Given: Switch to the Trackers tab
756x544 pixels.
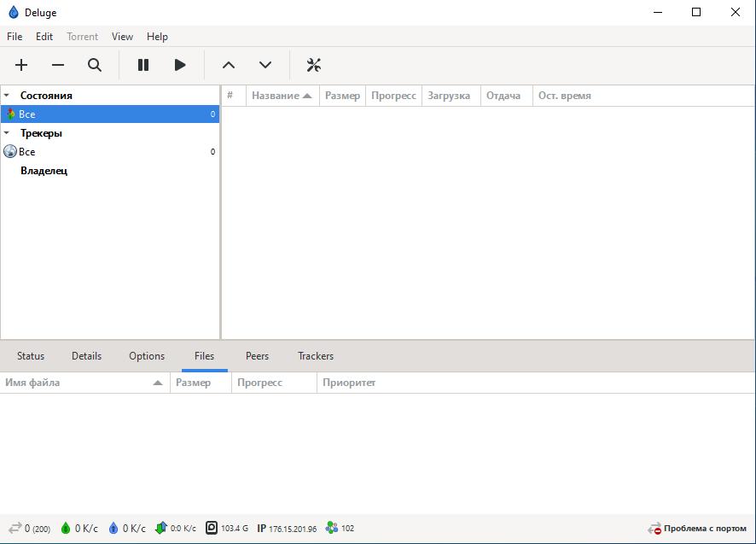Looking at the screenshot, I should coord(316,356).
